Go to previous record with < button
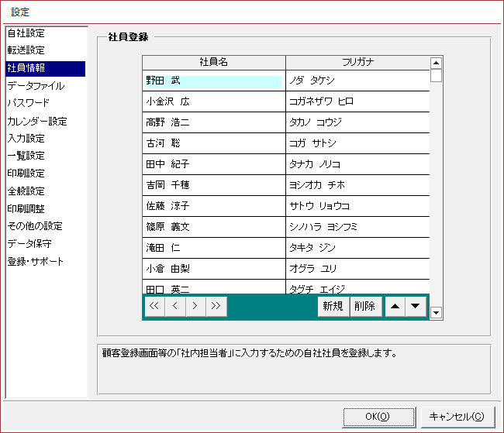The image size is (504, 433). click(174, 306)
